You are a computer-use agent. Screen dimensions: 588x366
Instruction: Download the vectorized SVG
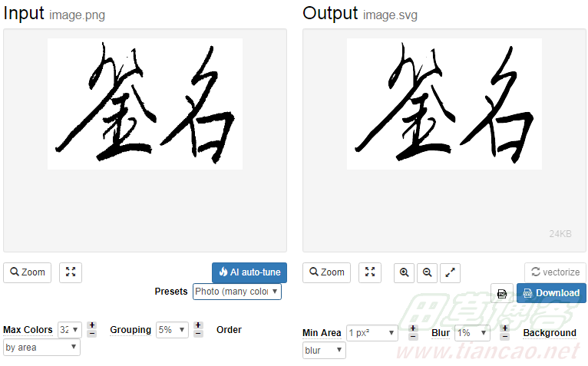point(551,293)
